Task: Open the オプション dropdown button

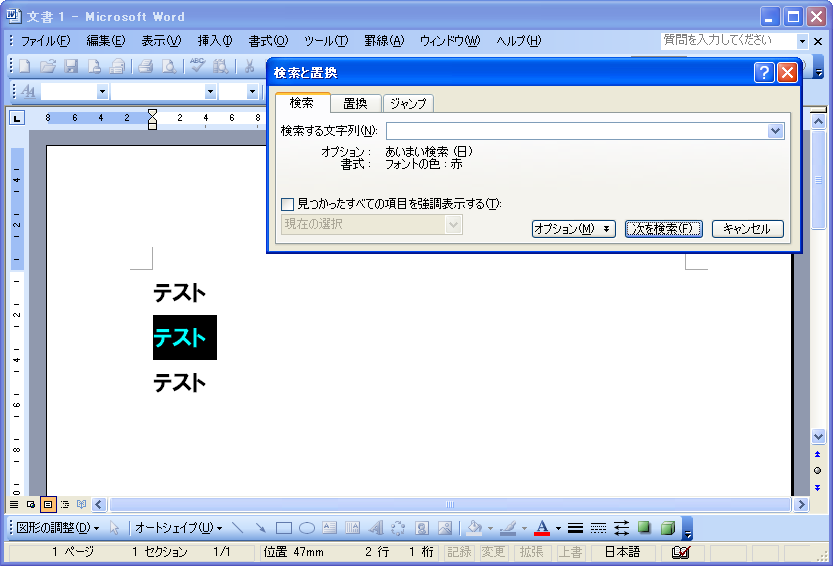Action: coord(573,229)
